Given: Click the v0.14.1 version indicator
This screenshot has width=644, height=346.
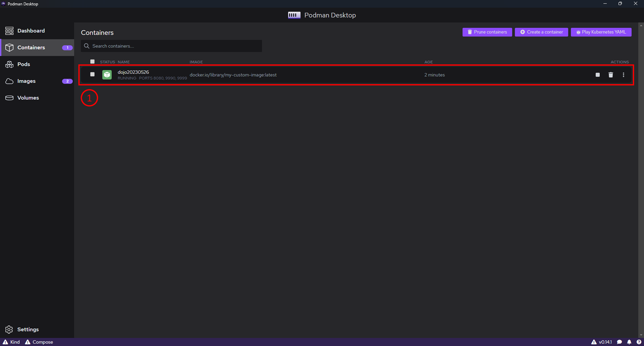Looking at the screenshot, I should 601,342.
